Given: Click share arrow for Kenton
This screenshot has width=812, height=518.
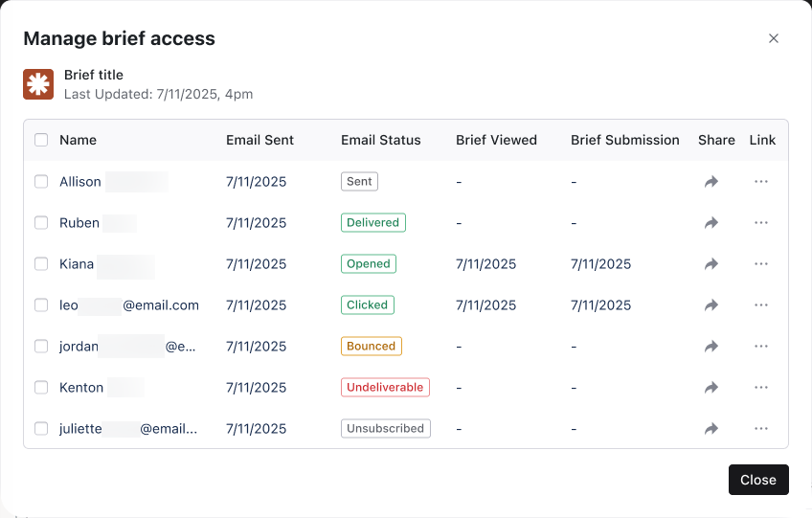Looking at the screenshot, I should (x=710, y=388).
